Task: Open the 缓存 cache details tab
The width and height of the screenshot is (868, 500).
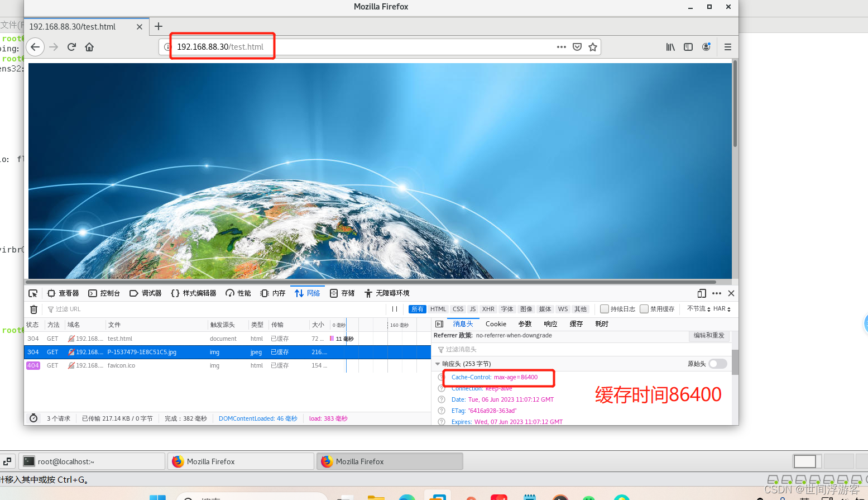Action: (576, 324)
